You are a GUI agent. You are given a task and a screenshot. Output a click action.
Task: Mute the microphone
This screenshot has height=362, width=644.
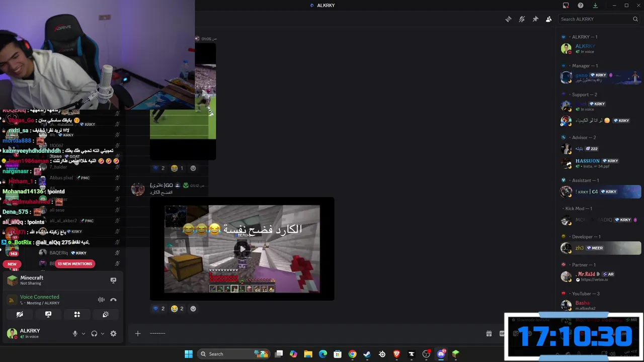[75, 333]
